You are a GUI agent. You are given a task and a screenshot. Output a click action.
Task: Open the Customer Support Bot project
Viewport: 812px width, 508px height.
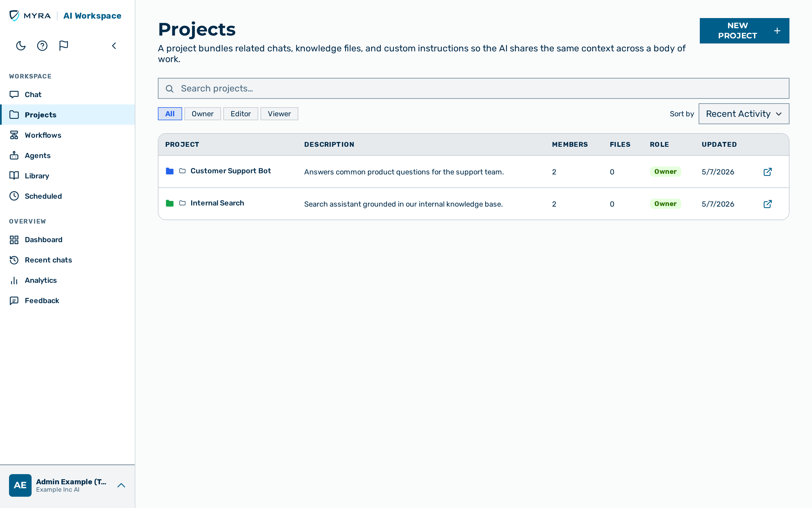click(x=231, y=171)
